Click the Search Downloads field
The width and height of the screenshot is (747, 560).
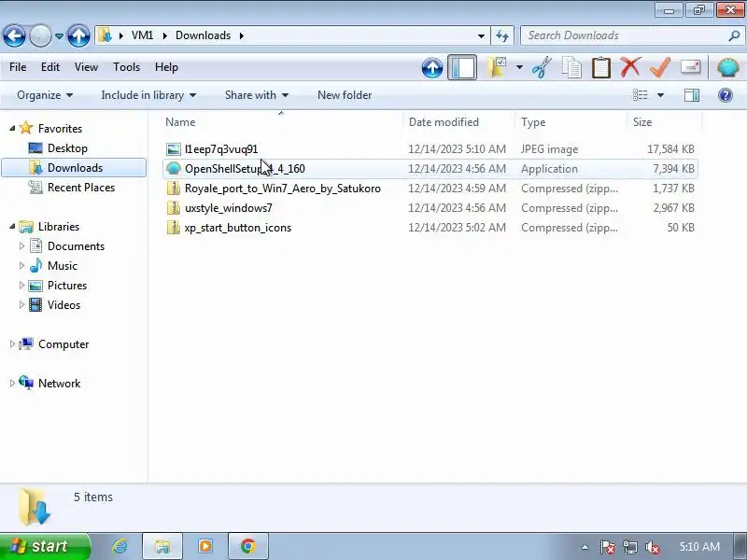click(632, 35)
